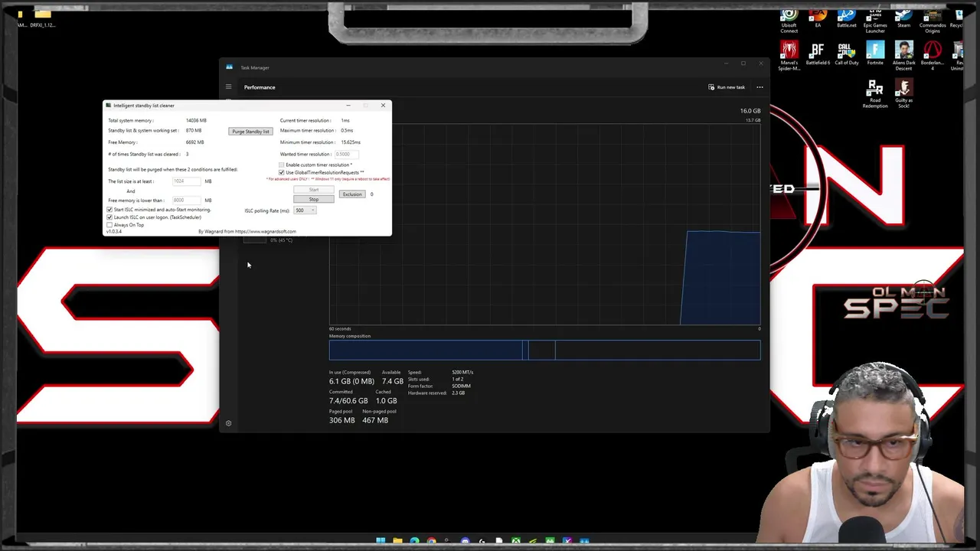Click the Paged pool 306 MB value
This screenshot has width=980, height=551.
coord(341,420)
